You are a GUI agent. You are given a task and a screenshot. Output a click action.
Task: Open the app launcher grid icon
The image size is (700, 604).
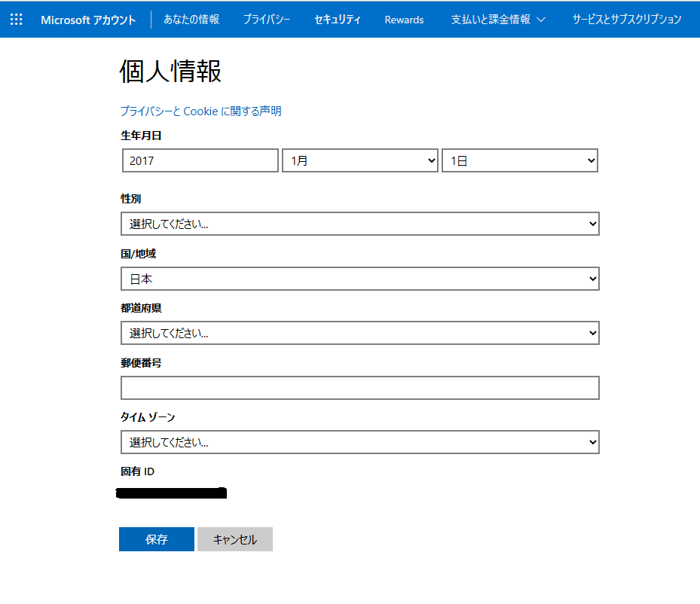pyautogui.click(x=16, y=20)
